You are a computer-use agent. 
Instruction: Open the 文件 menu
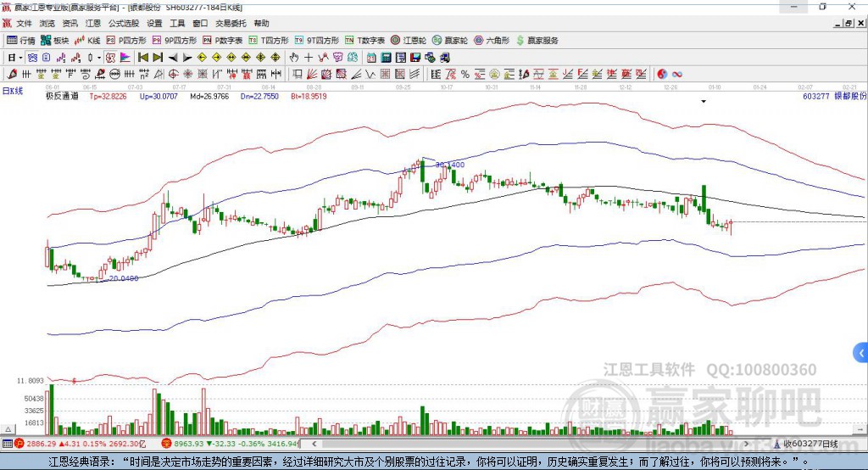coord(25,23)
